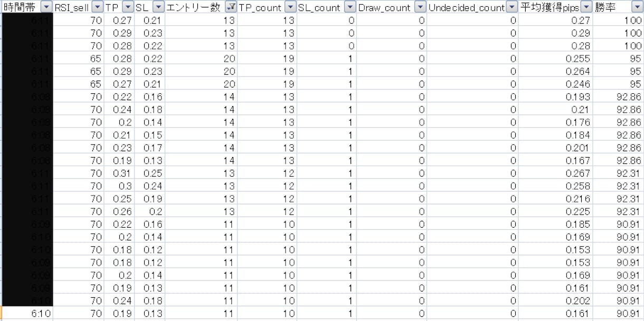This screenshot has height=321, width=644.
Task: Select the 0.255 average pips cell
Action: click(555, 58)
